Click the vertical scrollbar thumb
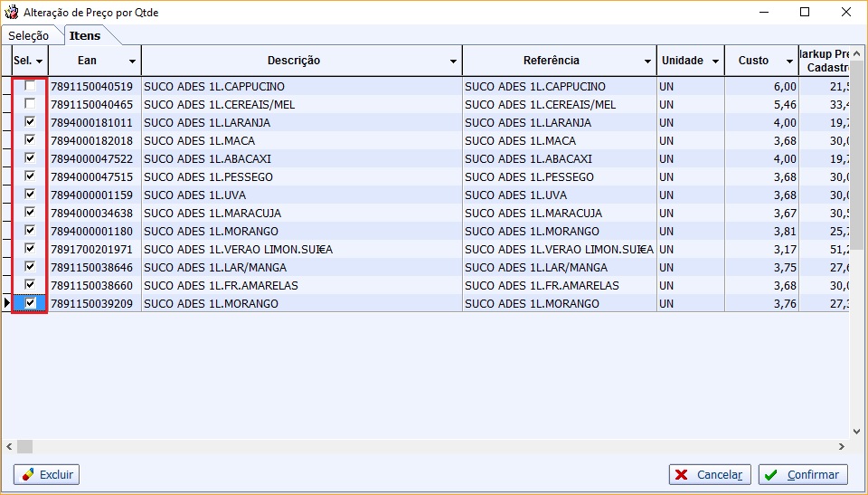The height and width of the screenshot is (495, 868). (856, 155)
